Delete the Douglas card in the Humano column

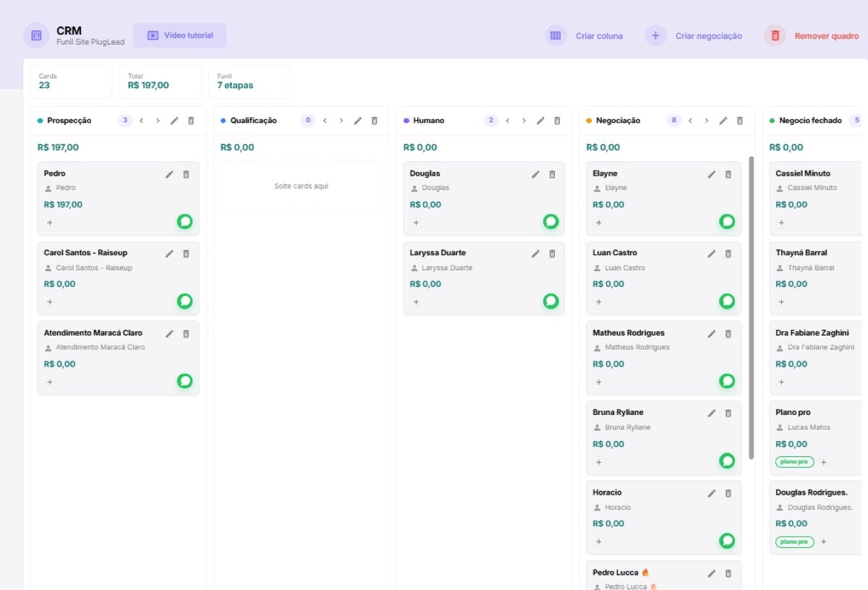point(552,174)
